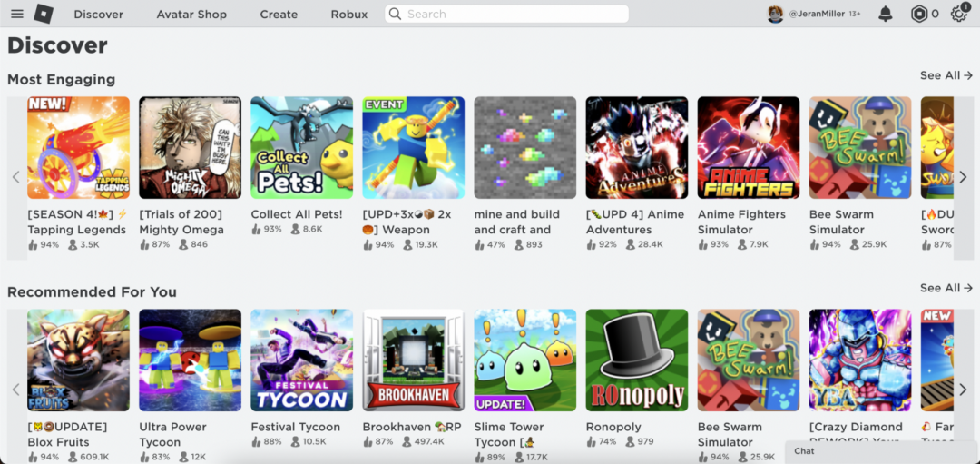Click Tapping Legends player count icon

click(x=73, y=244)
